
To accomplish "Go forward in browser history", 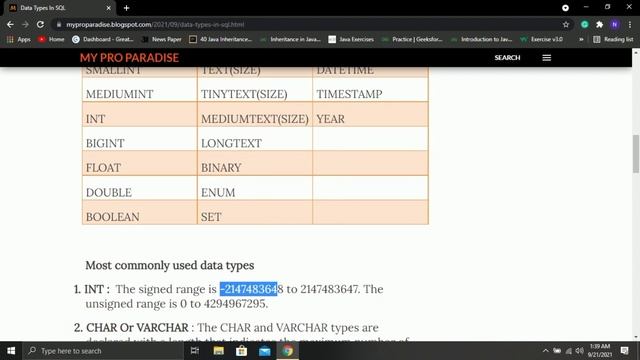I will (25, 24).
